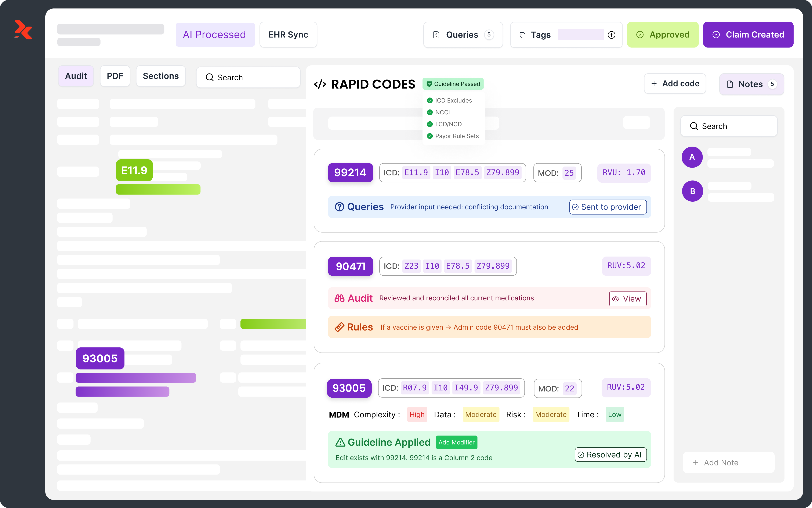Click the Queries document icon in header
The height and width of the screenshot is (508, 812).
click(436, 35)
